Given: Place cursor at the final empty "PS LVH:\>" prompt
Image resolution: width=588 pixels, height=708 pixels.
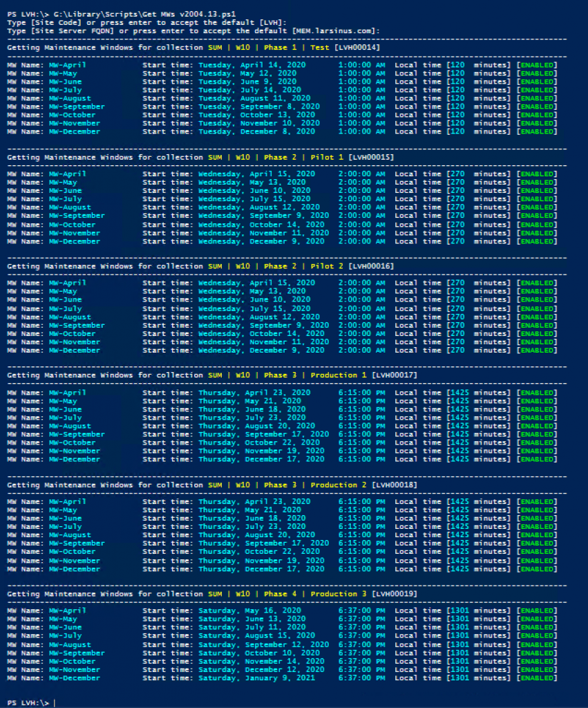Looking at the screenshot, I should pyautogui.click(x=54, y=703).
